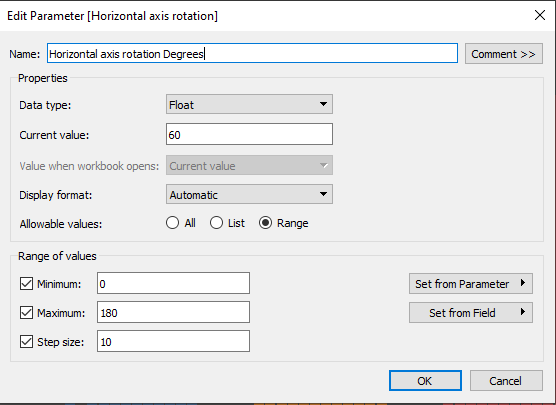The height and width of the screenshot is (405, 556).
Task: Click the Minimum value field
Action: pos(173,283)
